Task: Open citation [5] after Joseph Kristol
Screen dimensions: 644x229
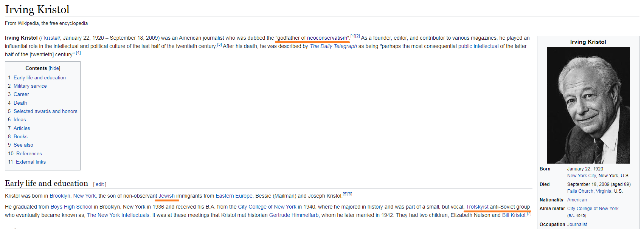Action: click(x=345, y=194)
